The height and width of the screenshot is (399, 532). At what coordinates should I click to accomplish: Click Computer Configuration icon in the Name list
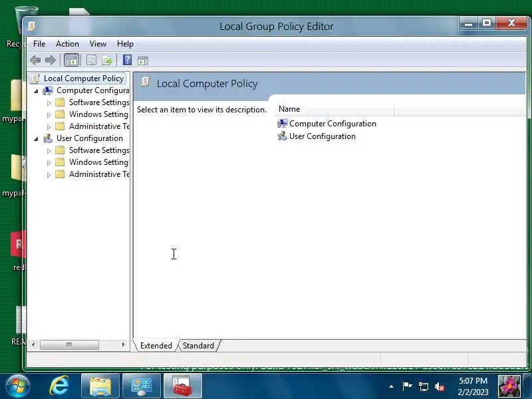282,124
